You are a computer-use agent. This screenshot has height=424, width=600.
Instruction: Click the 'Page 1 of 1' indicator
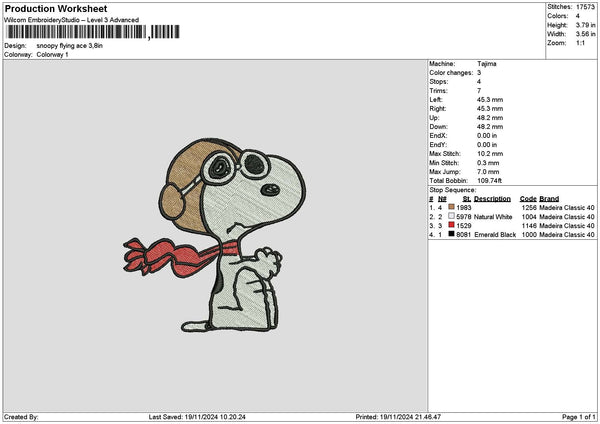579,417
